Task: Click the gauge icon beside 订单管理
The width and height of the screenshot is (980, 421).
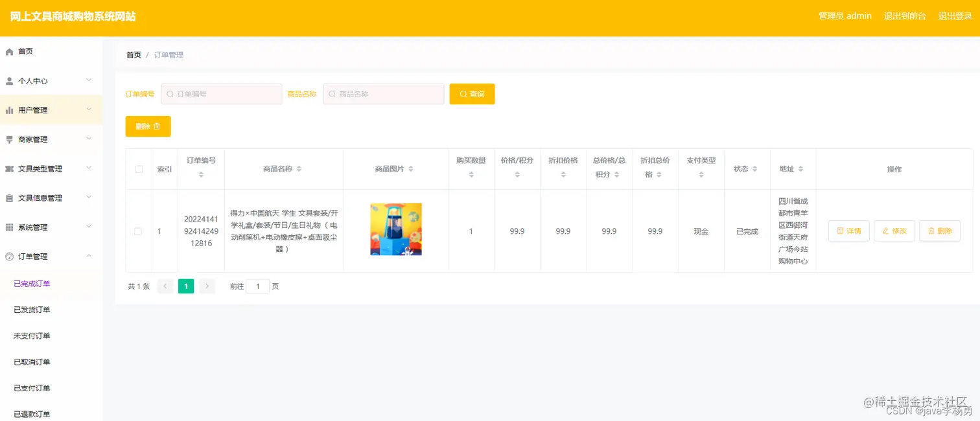Action: [9, 256]
